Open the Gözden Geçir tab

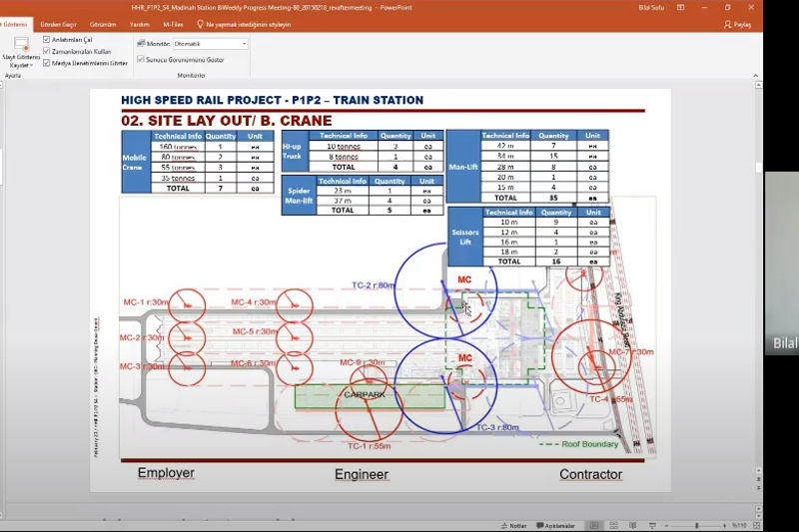[x=58, y=24]
